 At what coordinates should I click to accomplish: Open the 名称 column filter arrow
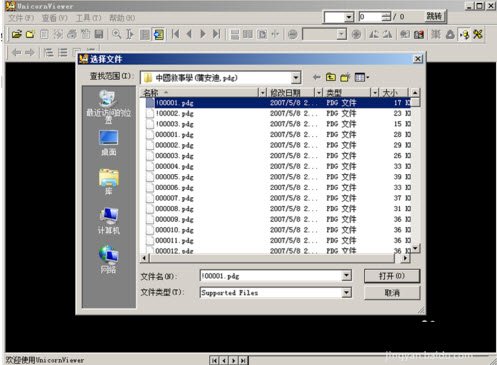pyautogui.click(x=263, y=93)
